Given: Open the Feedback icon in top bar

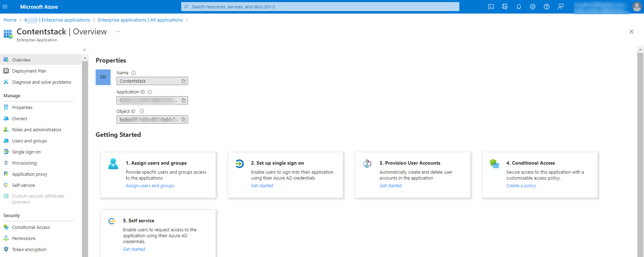Looking at the screenshot, I should 560,7.
